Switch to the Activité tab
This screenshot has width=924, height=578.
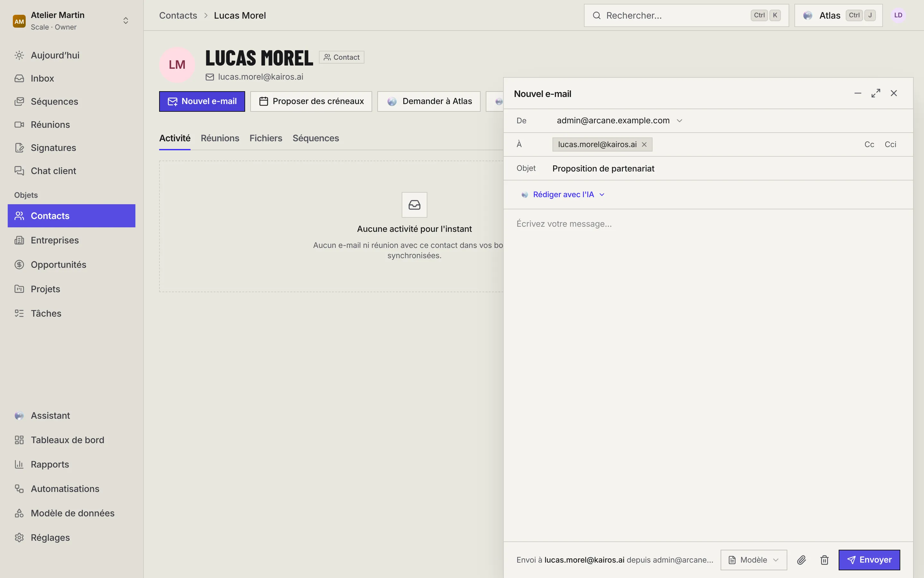[175, 138]
